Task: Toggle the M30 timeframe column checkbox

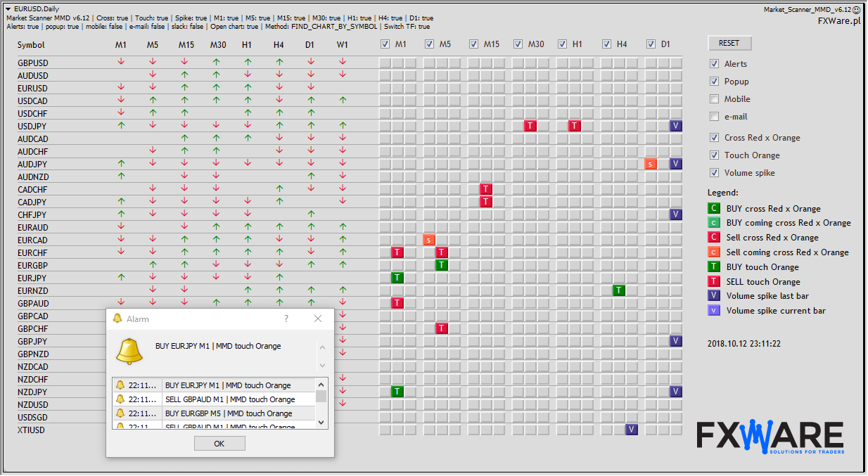Action: (518, 44)
